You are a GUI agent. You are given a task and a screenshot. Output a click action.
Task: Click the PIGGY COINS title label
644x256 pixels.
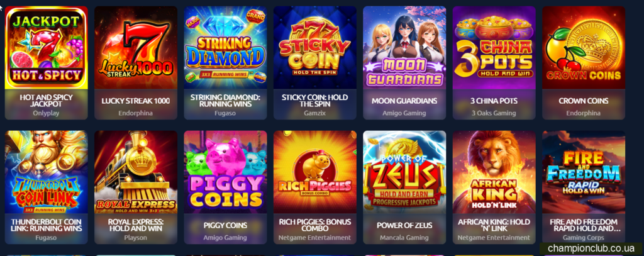[225, 225]
